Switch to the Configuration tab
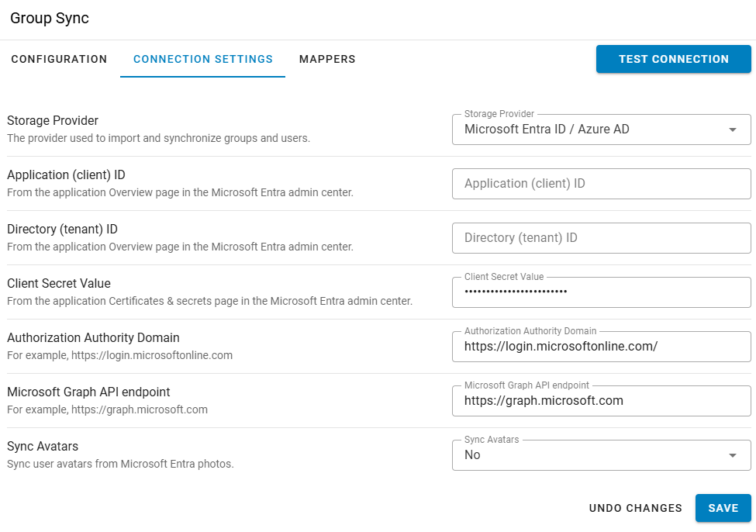Image resolution: width=756 pixels, height=532 pixels. click(x=59, y=59)
